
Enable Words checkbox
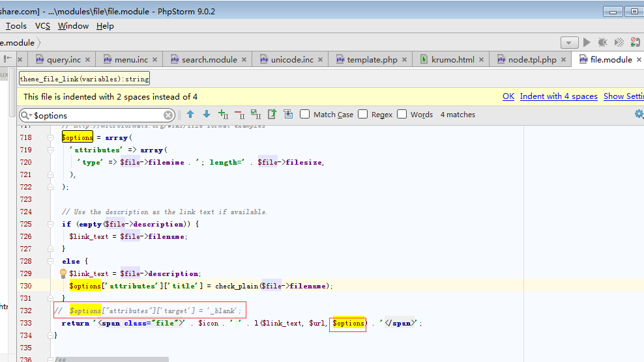click(x=402, y=114)
